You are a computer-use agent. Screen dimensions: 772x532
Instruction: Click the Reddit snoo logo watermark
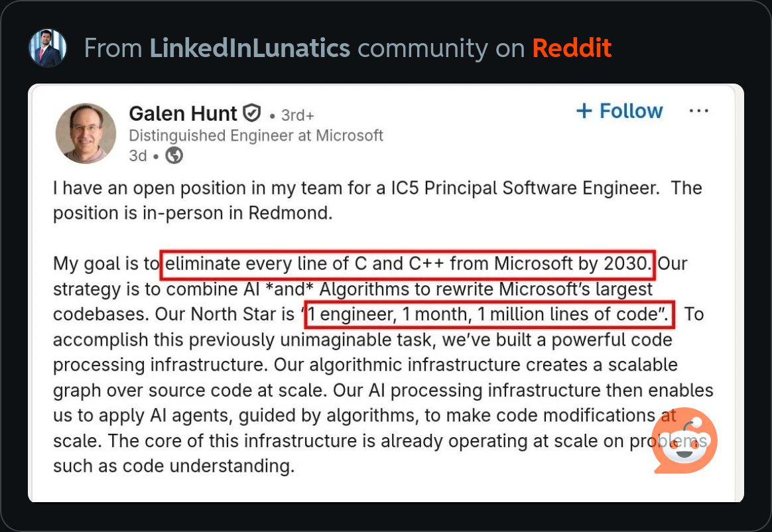click(x=683, y=440)
